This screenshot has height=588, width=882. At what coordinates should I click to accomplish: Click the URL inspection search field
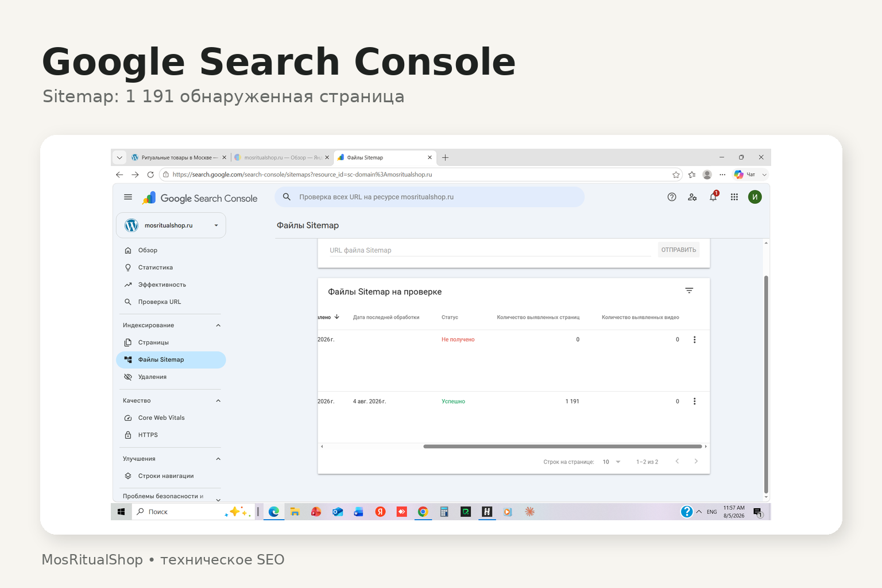tap(430, 197)
